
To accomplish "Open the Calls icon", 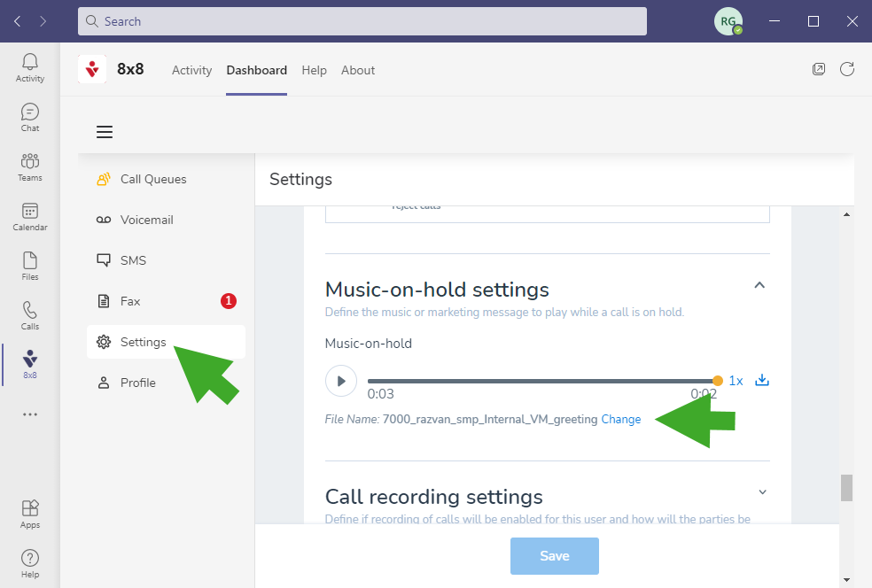I will coord(30,315).
